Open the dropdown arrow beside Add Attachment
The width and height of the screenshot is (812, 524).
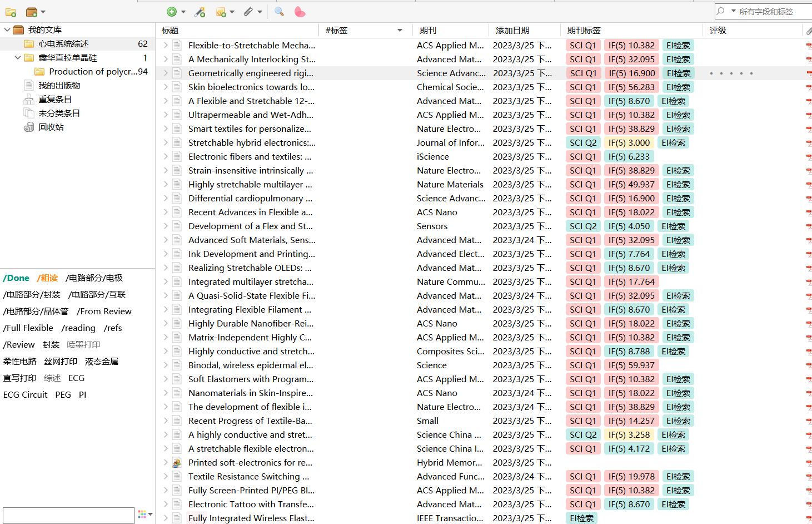pos(260,12)
